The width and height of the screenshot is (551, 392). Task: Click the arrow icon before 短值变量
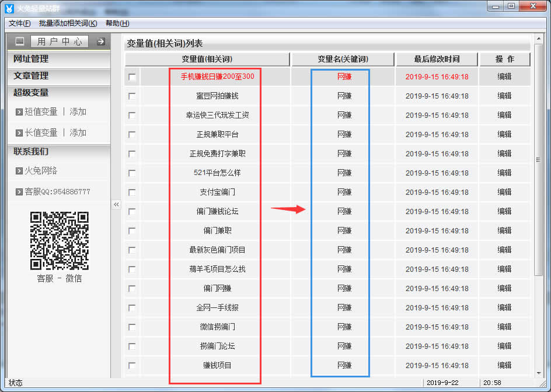(x=19, y=112)
